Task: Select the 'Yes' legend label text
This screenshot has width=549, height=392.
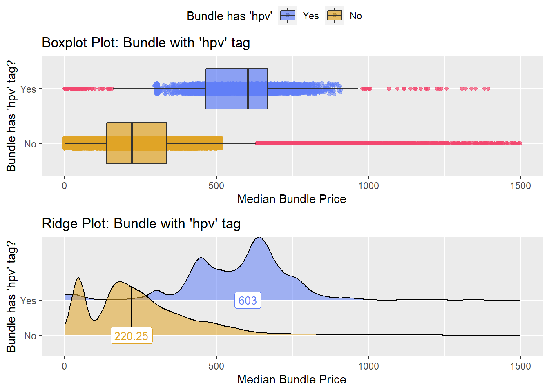Action: click(311, 16)
